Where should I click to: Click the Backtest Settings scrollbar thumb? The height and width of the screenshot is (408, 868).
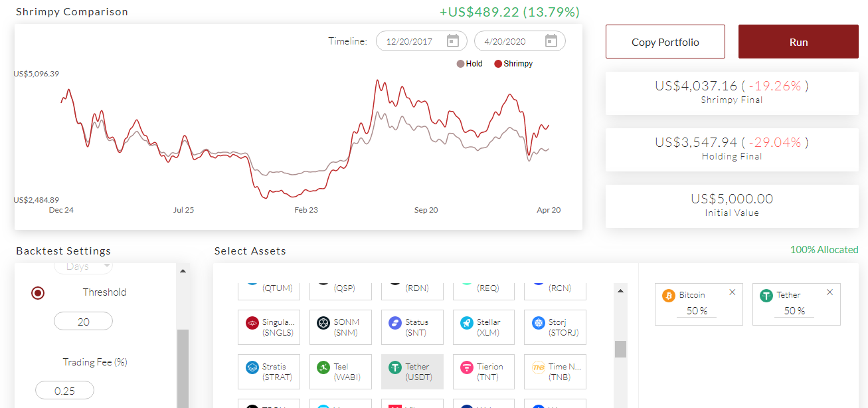click(183, 368)
